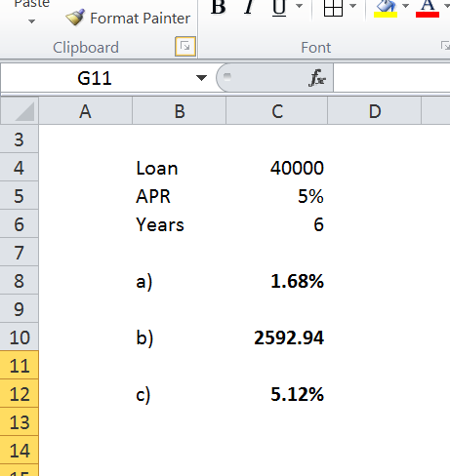Select row 5 header
This screenshot has height=476, width=450.
point(19,196)
